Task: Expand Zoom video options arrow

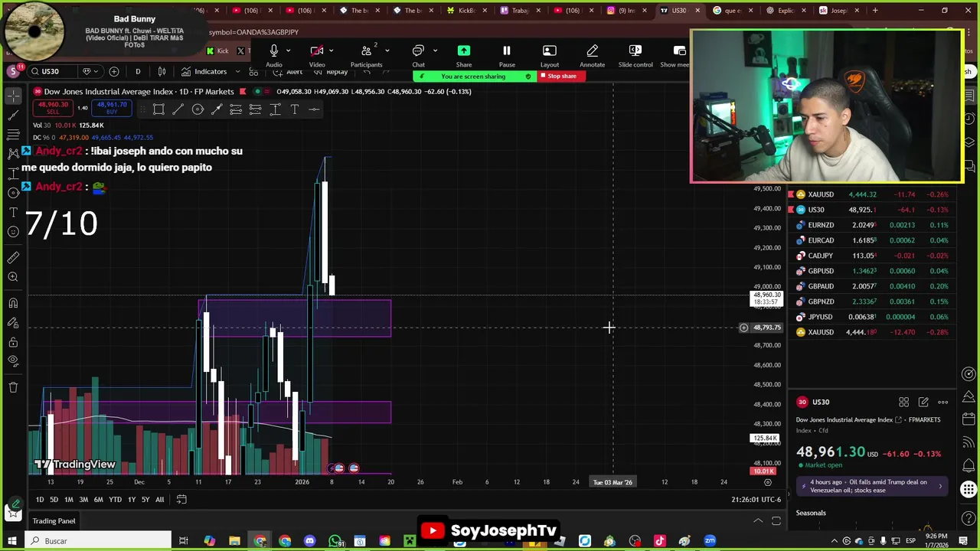Action: (332, 51)
